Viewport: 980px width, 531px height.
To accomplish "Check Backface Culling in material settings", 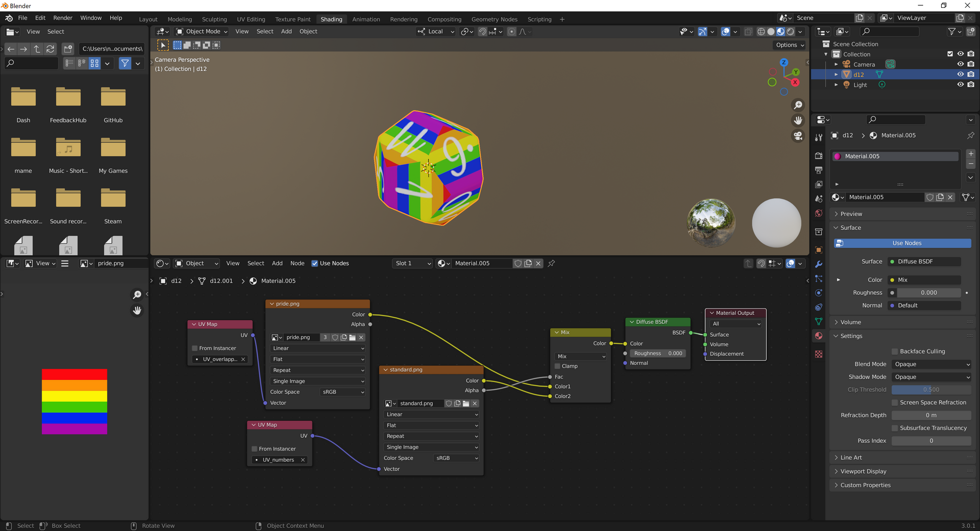I will tap(894, 351).
